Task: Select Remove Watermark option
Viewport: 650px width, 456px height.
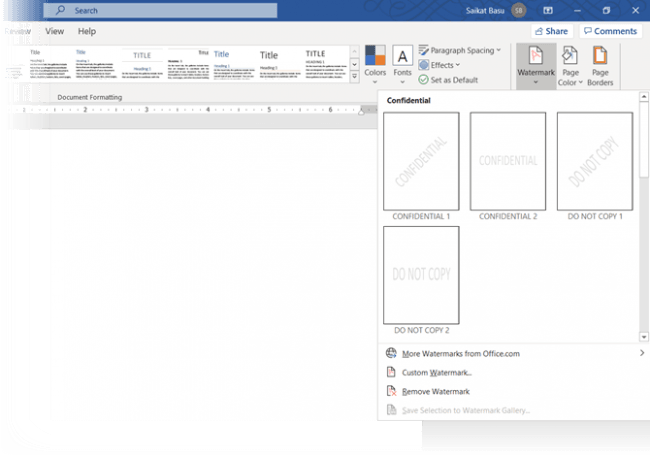Action: click(x=435, y=391)
